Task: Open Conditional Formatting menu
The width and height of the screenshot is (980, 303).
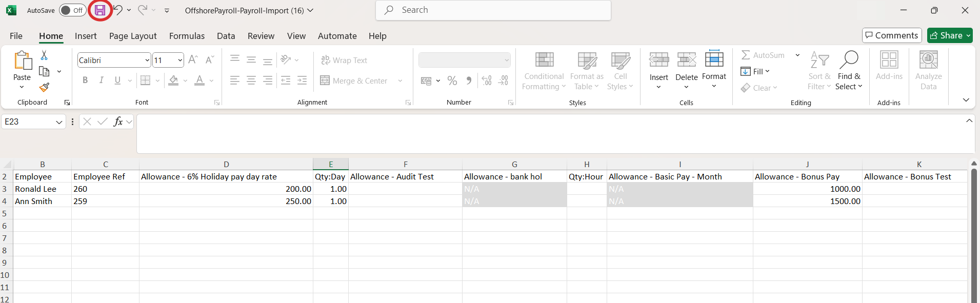Action: coord(544,71)
